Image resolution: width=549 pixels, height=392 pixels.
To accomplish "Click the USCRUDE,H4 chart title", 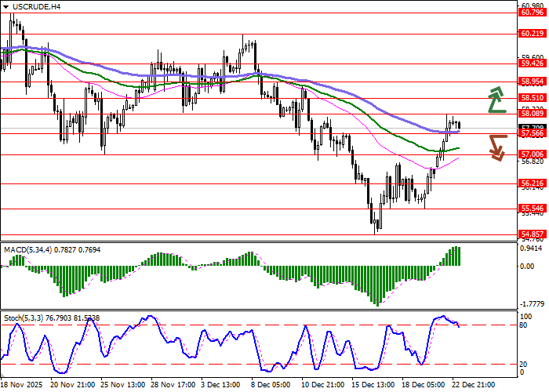I will [36, 6].
